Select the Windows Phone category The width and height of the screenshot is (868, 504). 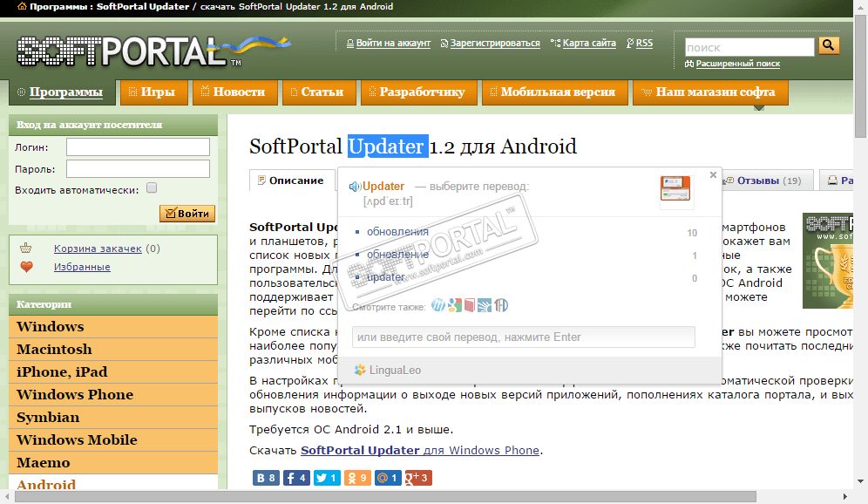pos(113,395)
